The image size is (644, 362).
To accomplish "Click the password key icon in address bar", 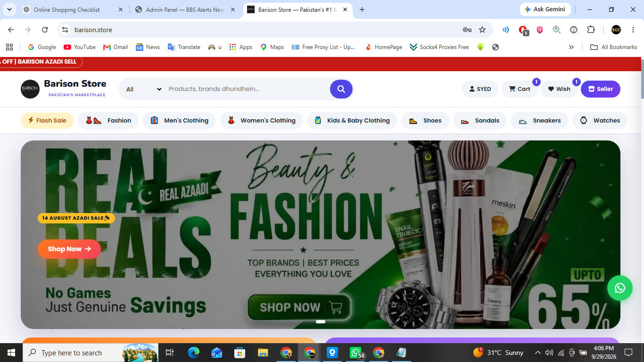I will coord(467,30).
